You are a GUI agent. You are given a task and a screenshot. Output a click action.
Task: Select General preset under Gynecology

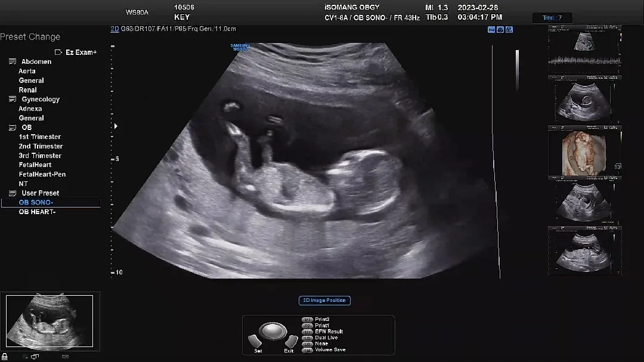coord(31,118)
